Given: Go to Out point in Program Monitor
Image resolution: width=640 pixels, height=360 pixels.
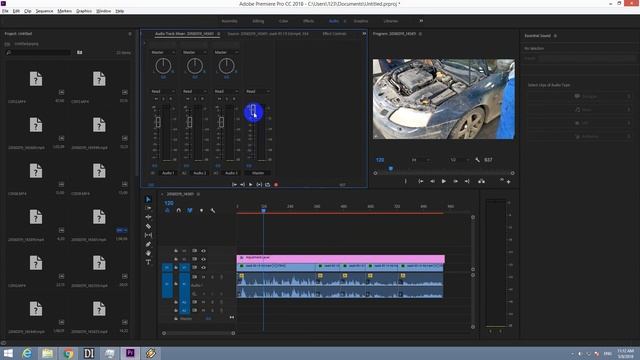Looking at the screenshot, I should 467,181.
